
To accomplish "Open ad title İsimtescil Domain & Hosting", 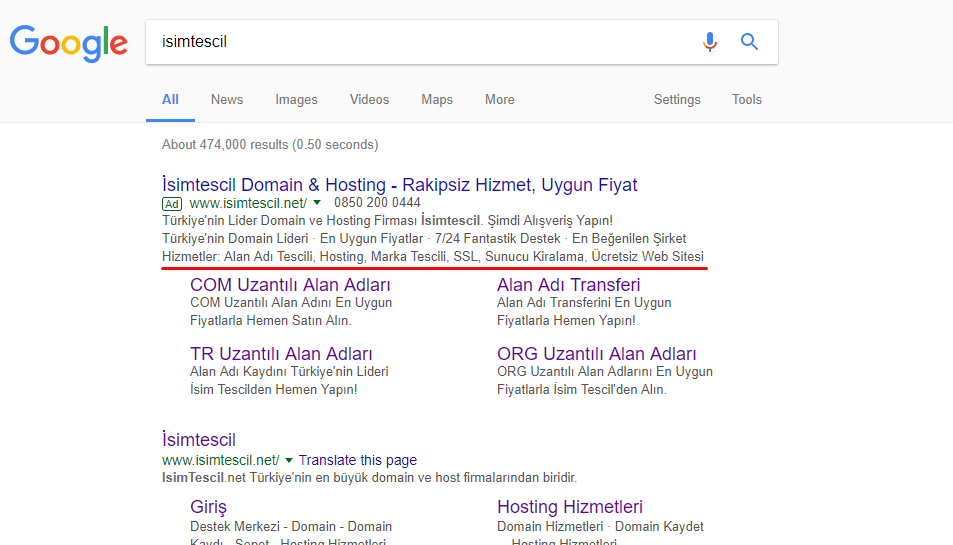I will (x=399, y=185).
